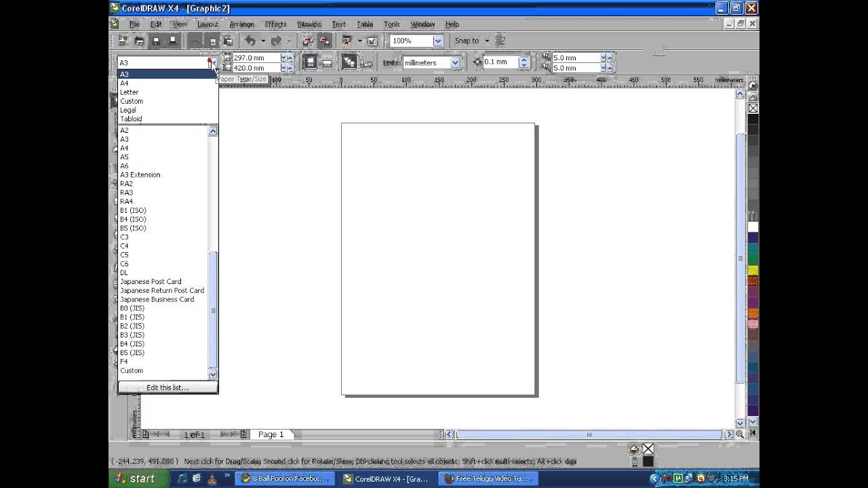Choose Japanese Return Post Card size
The height and width of the screenshot is (488, 868).
pyautogui.click(x=163, y=290)
